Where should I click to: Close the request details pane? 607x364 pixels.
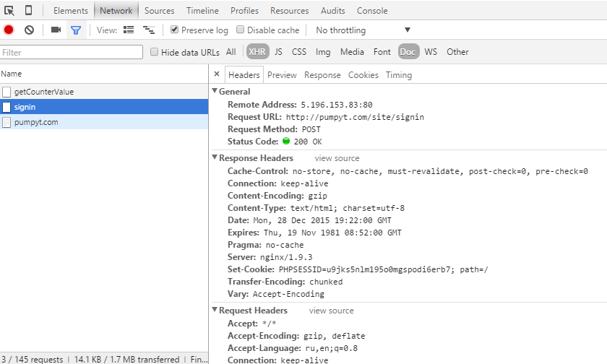217,74
